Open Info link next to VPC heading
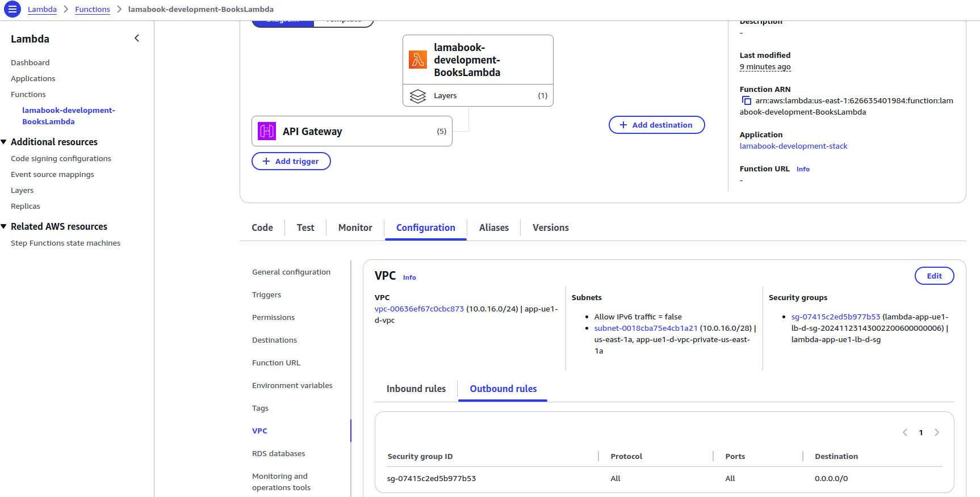980x497 pixels. tap(409, 277)
